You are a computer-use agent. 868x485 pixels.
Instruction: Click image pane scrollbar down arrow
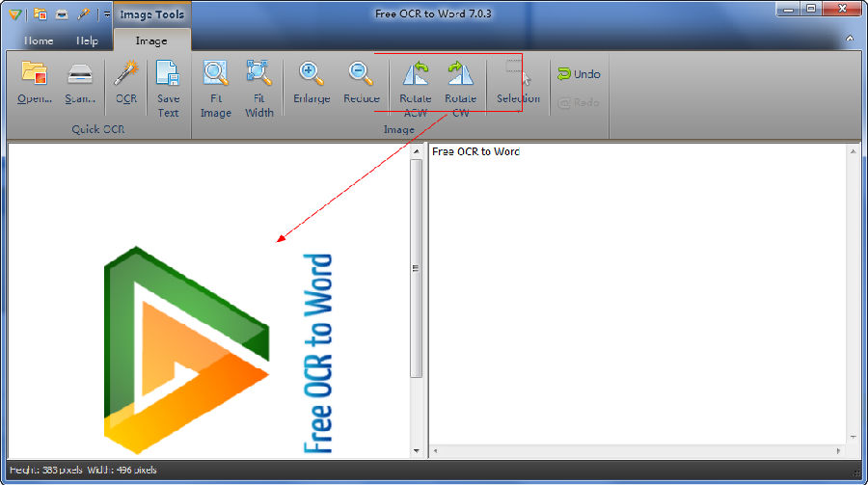click(x=417, y=451)
